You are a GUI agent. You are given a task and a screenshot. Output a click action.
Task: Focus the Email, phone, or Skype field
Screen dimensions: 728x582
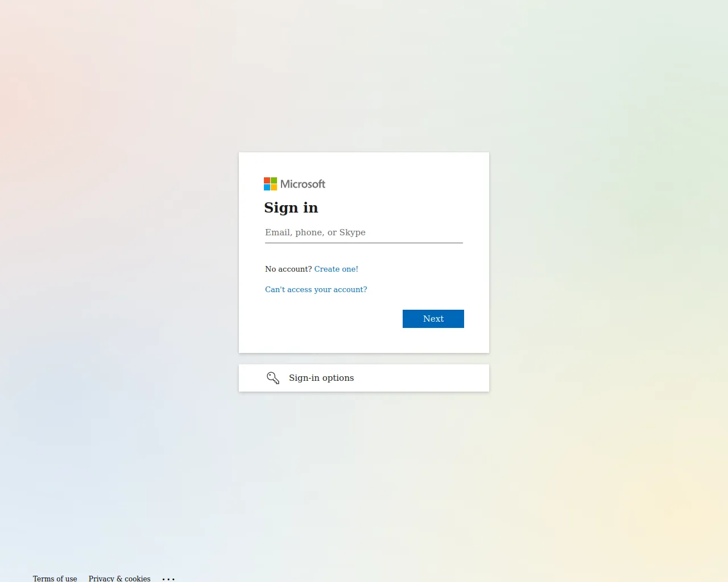[x=364, y=232]
